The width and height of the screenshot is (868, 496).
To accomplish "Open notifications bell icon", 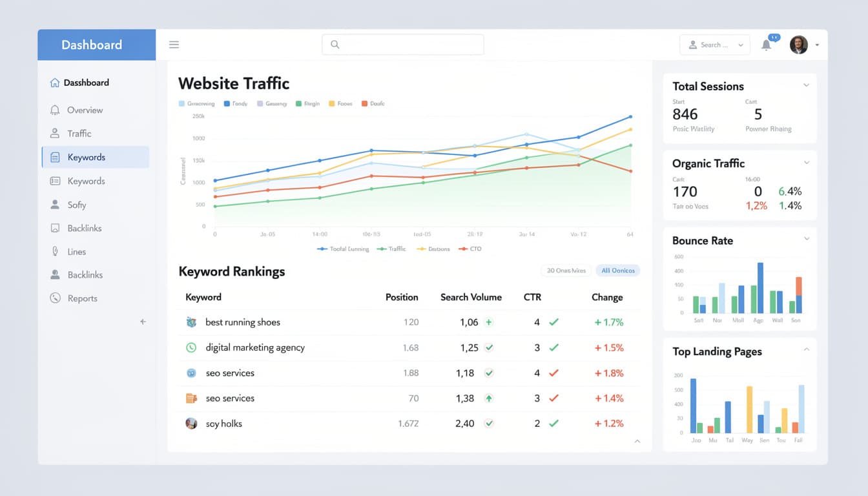I will tap(767, 45).
